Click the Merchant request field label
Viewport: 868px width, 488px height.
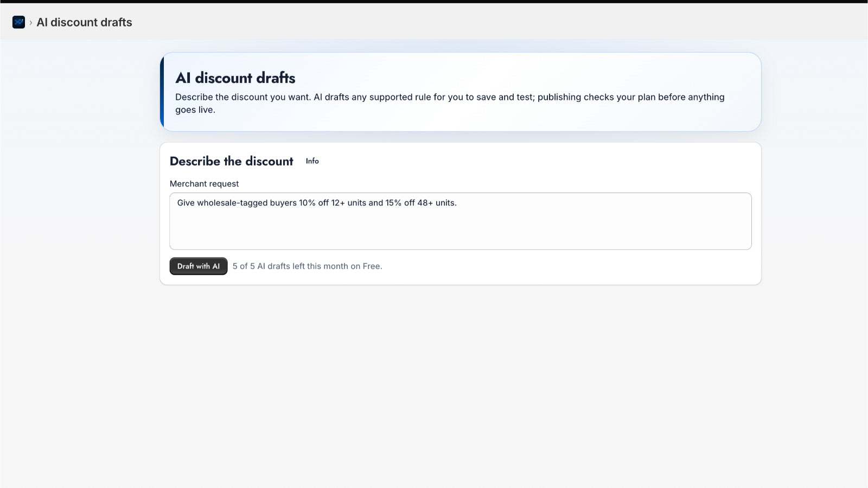204,184
